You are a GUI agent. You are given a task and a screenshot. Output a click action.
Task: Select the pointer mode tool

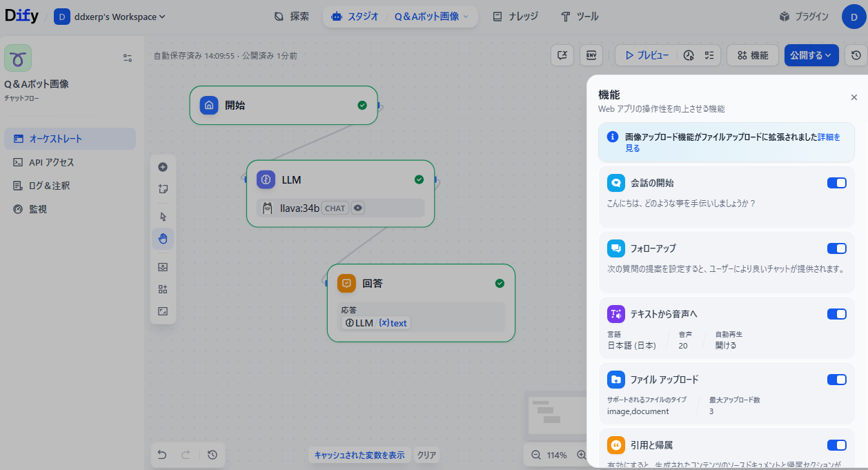pos(163,217)
